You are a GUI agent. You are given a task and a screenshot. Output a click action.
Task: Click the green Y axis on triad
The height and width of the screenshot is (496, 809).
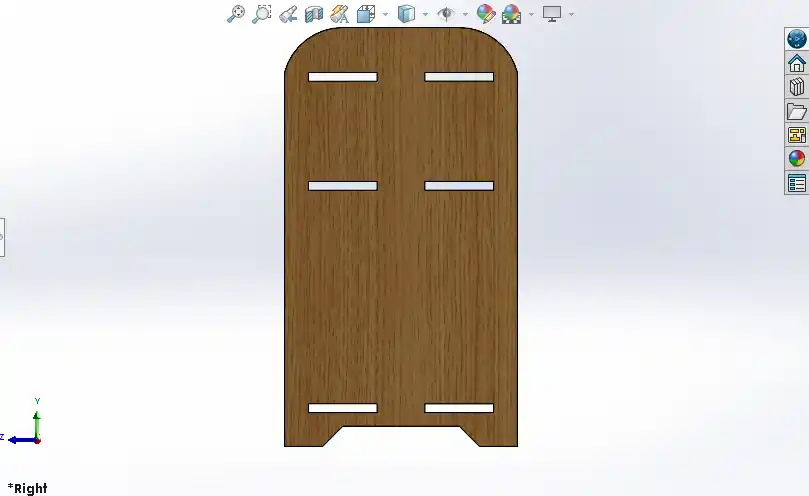click(37, 425)
